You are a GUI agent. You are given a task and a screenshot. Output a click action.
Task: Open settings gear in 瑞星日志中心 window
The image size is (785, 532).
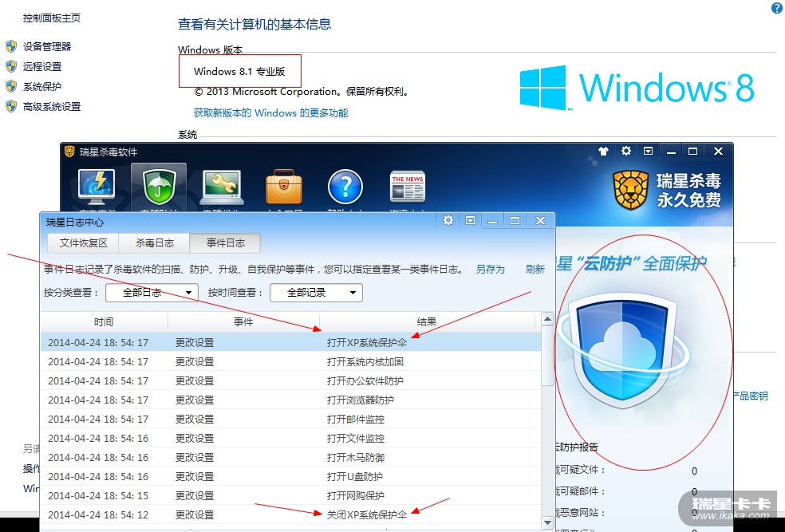coord(448,220)
